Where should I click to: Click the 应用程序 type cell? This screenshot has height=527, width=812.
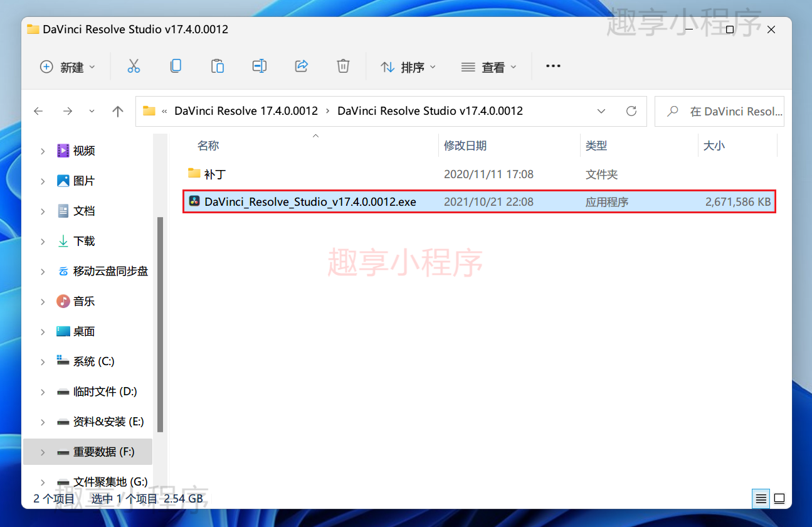[606, 202]
